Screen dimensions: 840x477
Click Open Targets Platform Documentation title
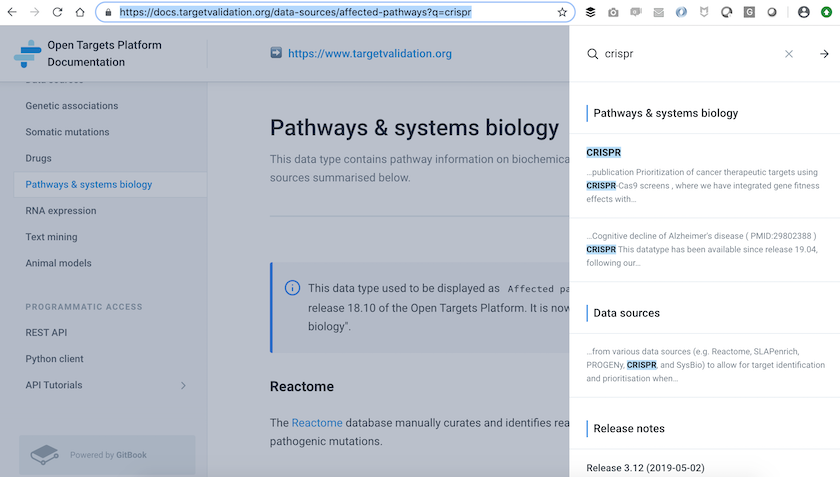click(x=104, y=54)
